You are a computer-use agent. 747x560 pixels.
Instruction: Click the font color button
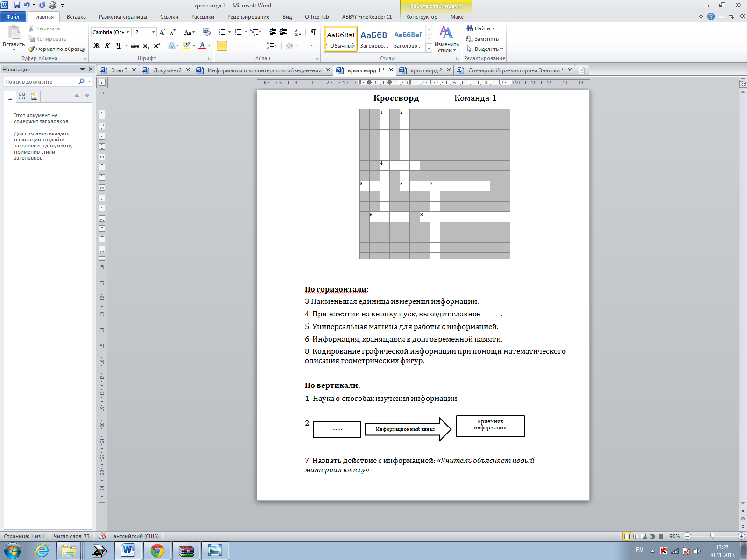pos(202,46)
